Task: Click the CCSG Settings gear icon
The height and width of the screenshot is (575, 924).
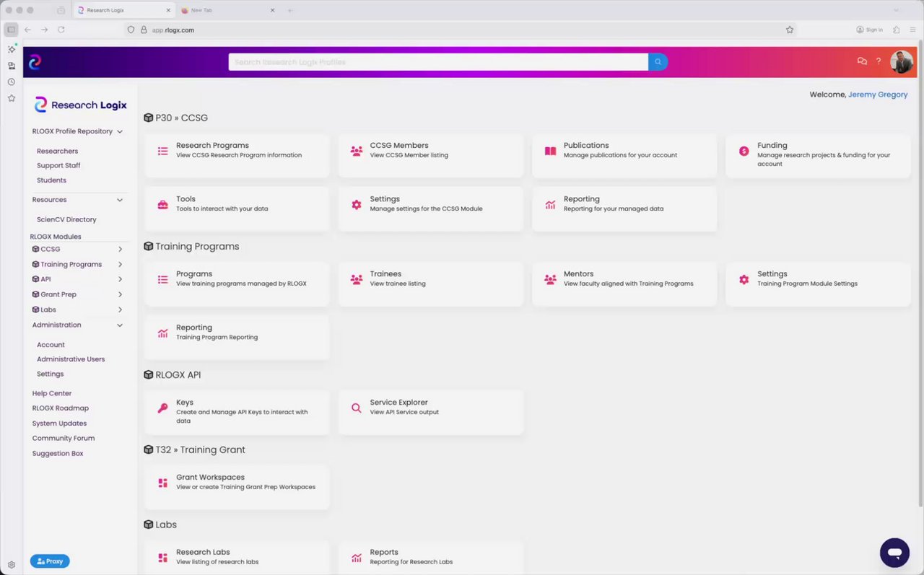Action: 357,205
